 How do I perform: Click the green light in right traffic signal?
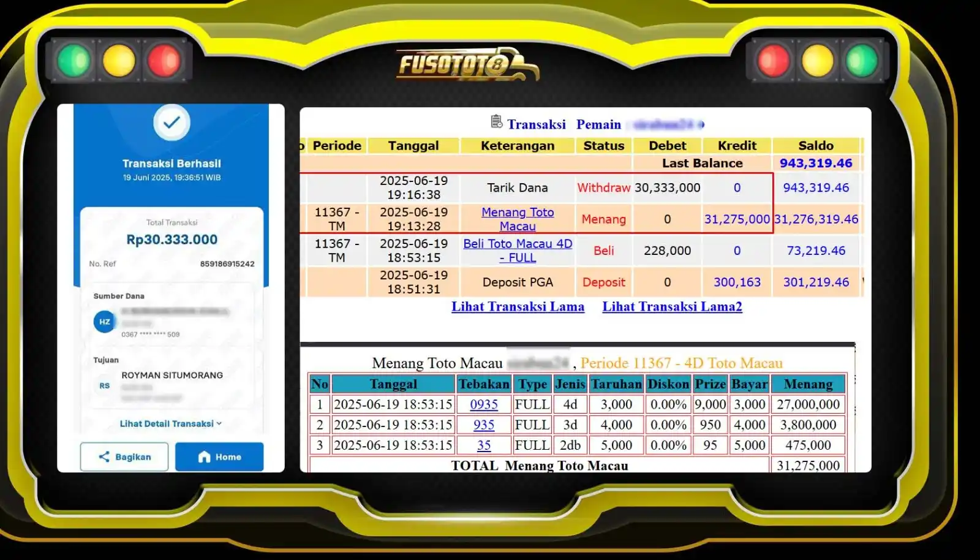862,61
